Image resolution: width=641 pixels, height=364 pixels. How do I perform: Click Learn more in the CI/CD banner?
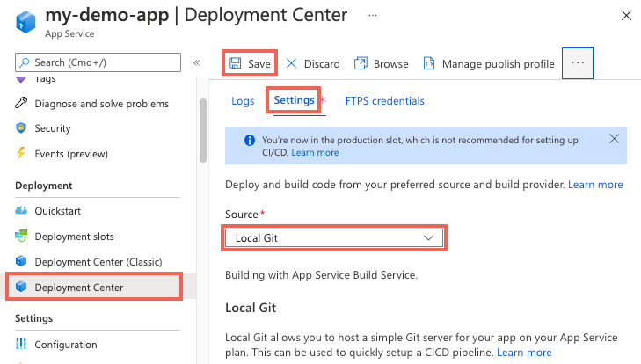coord(315,153)
